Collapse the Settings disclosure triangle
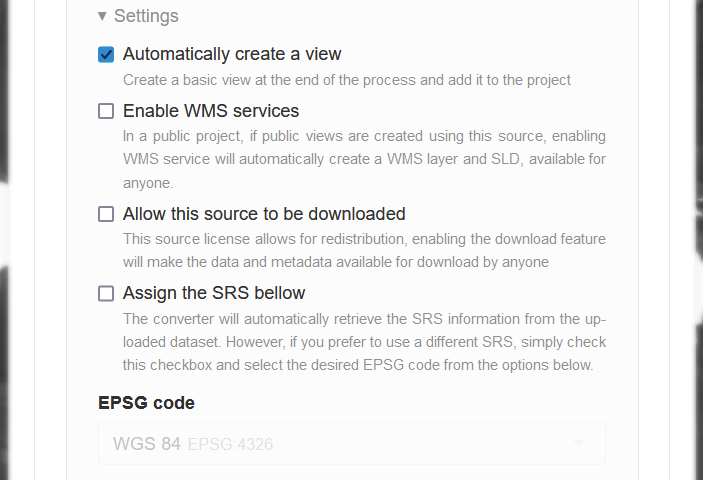The image size is (703, 480). coord(102,17)
